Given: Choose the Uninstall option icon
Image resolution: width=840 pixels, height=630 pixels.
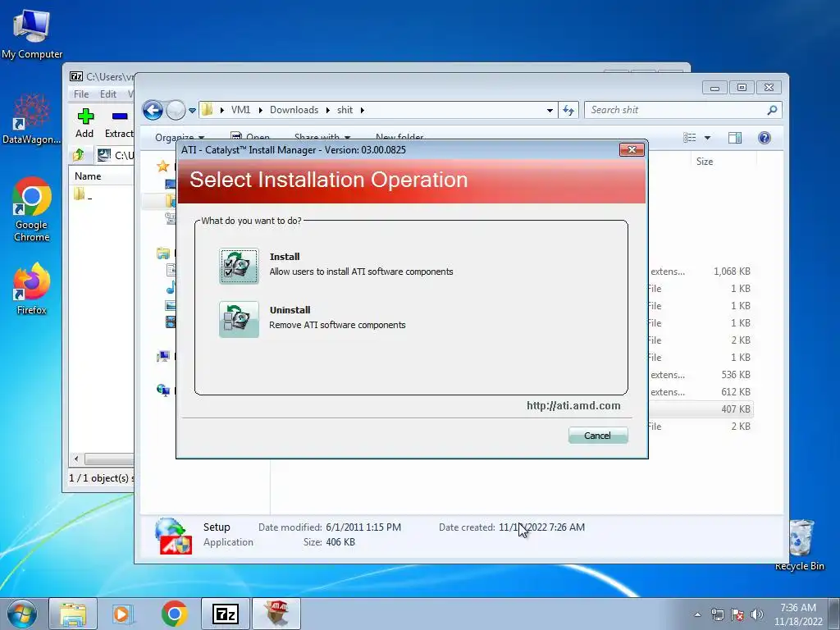Looking at the screenshot, I should pos(239,319).
